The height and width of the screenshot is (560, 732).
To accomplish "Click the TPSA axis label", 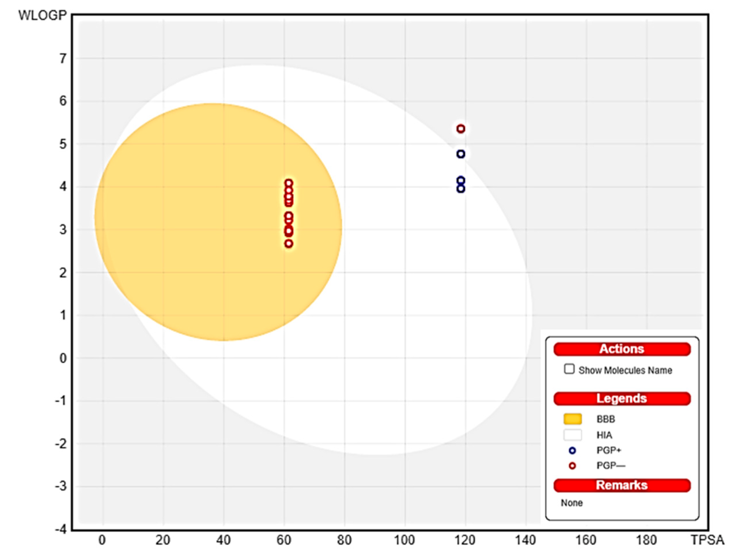I will (x=707, y=540).
